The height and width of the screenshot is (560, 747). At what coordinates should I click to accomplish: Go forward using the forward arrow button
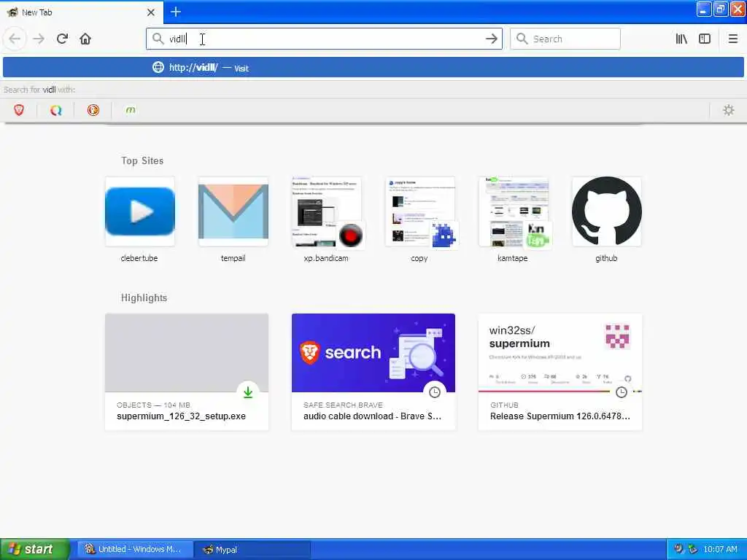pos(39,39)
